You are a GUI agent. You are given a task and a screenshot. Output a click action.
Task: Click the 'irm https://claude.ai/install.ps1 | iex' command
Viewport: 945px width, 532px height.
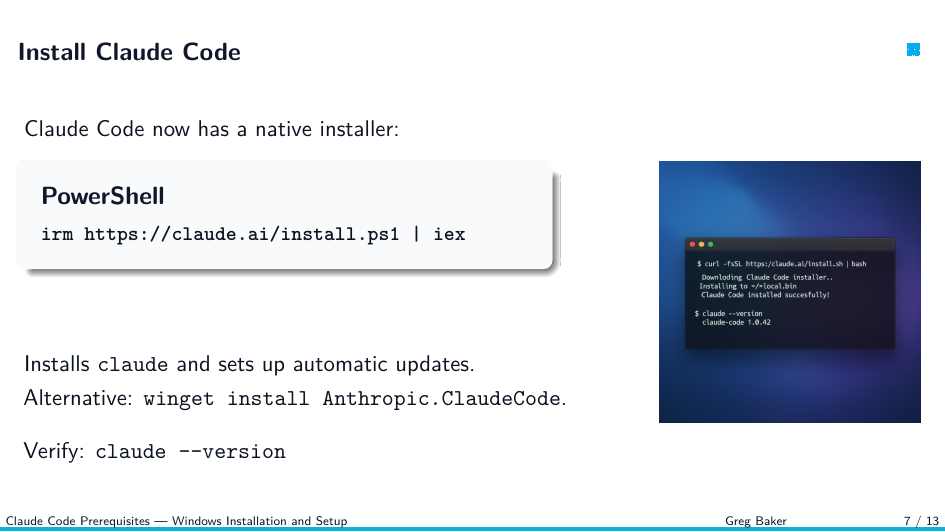click(x=253, y=234)
